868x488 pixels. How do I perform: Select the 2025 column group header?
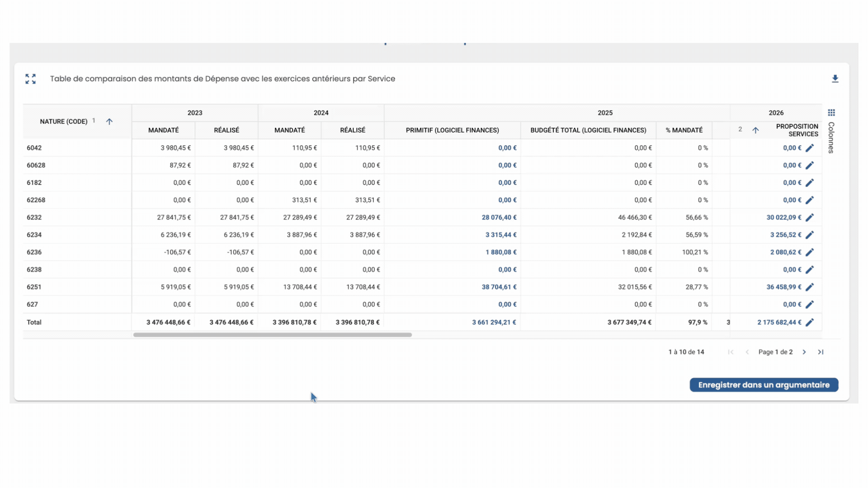coord(605,113)
